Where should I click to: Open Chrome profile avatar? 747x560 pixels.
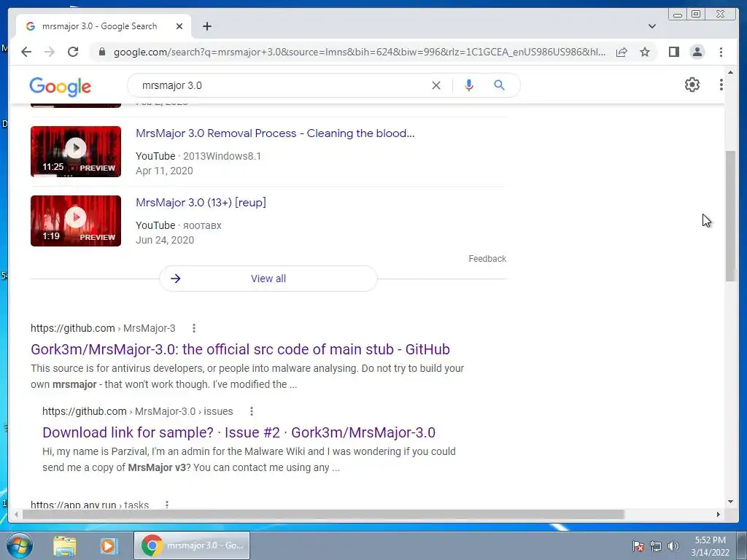pos(697,52)
